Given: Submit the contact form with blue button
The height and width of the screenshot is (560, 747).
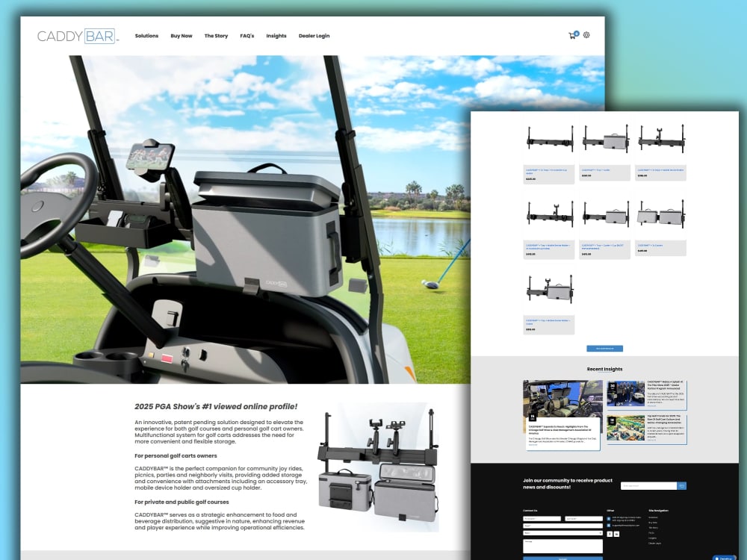Looking at the screenshot, I should 562,558.
